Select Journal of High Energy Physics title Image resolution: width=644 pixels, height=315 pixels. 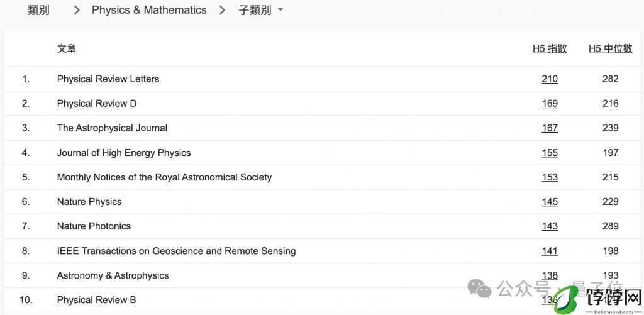pyautogui.click(x=124, y=153)
